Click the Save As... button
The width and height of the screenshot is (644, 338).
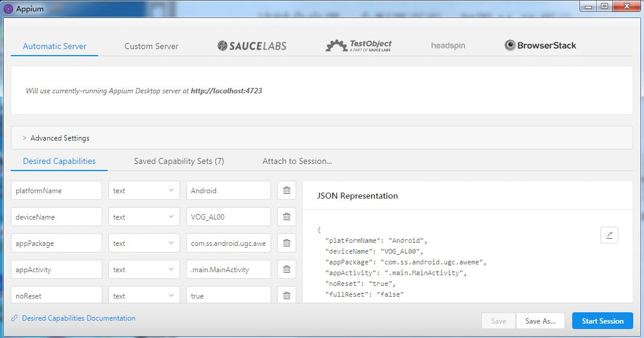(540, 321)
